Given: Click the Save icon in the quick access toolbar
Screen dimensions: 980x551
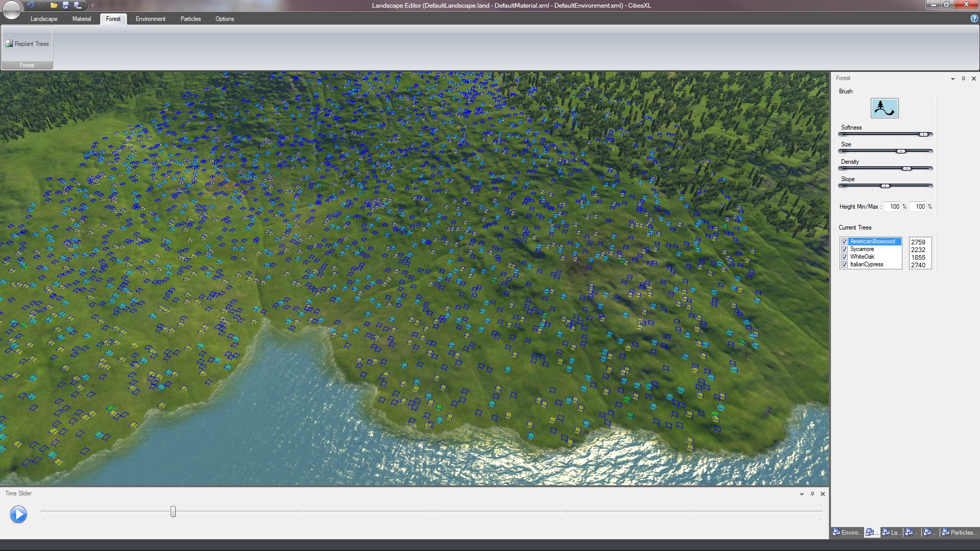Looking at the screenshot, I should click(65, 5).
